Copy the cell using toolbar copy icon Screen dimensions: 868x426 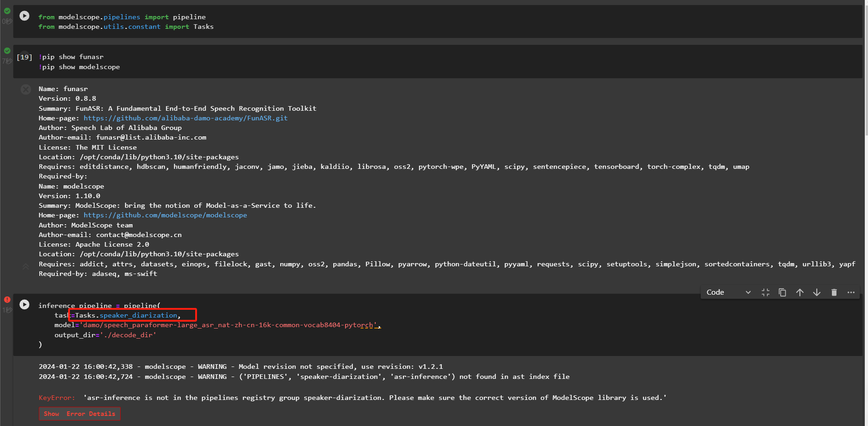pyautogui.click(x=783, y=292)
